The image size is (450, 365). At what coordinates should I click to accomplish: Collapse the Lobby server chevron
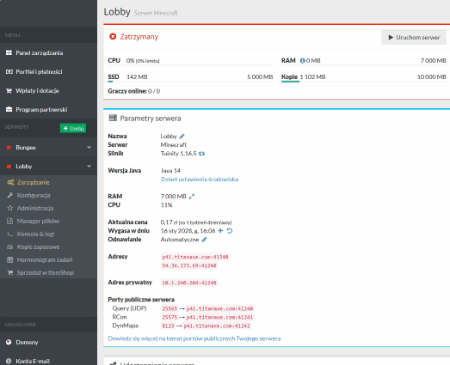pos(89,166)
